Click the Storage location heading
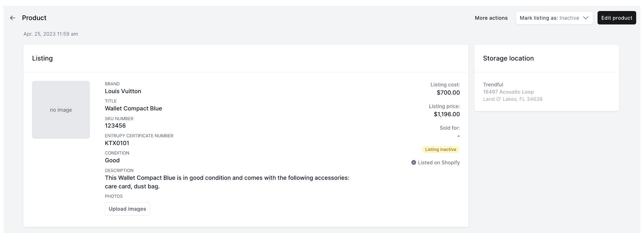Viewport: 644px width, 235px height. [x=508, y=58]
